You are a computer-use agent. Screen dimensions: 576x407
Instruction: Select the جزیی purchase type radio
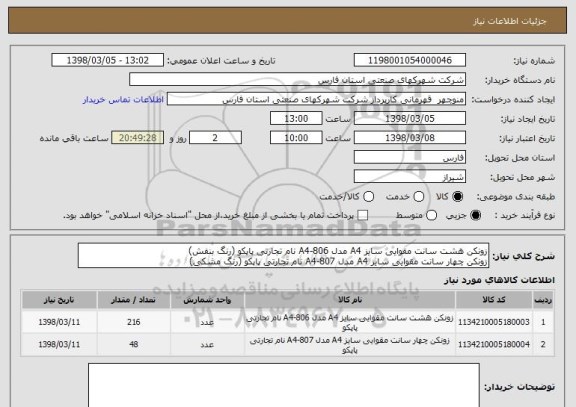(475, 215)
